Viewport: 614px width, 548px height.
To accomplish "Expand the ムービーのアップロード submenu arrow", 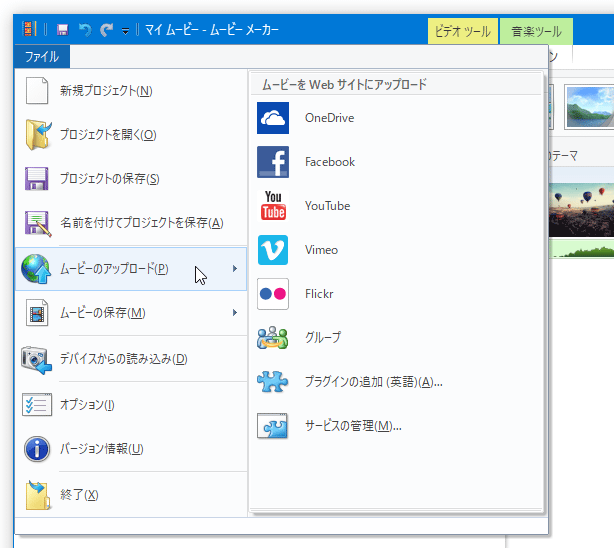I will [x=235, y=269].
